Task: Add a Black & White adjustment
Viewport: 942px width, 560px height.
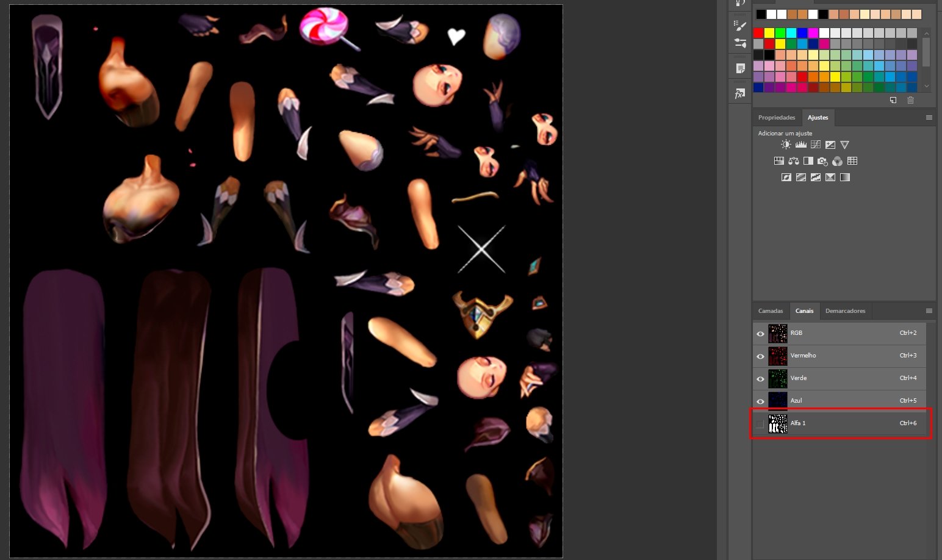Action: (x=808, y=161)
